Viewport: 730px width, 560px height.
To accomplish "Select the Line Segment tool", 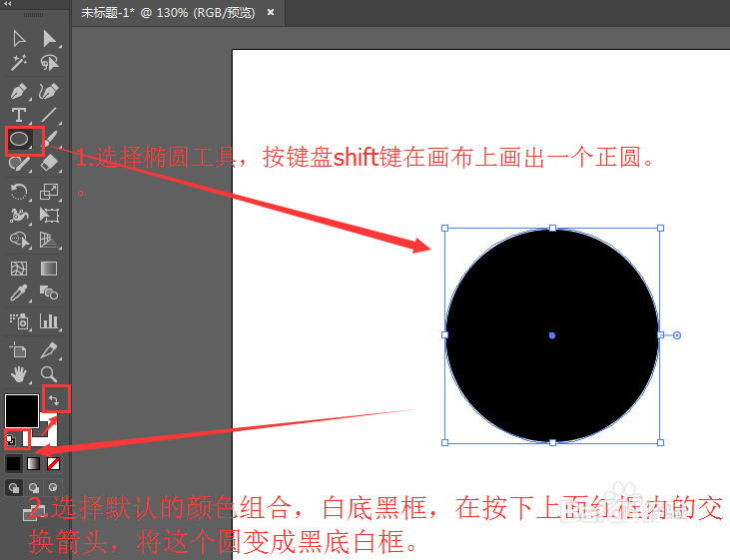I will pyautogui.click(x=48, y=115).
